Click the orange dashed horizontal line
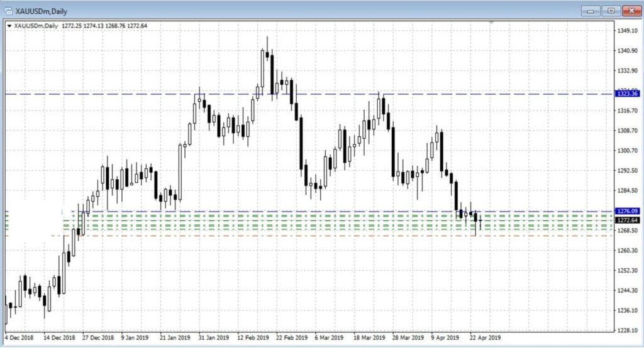644x348 pixels. pyautogui.click(x=314, y=236)
